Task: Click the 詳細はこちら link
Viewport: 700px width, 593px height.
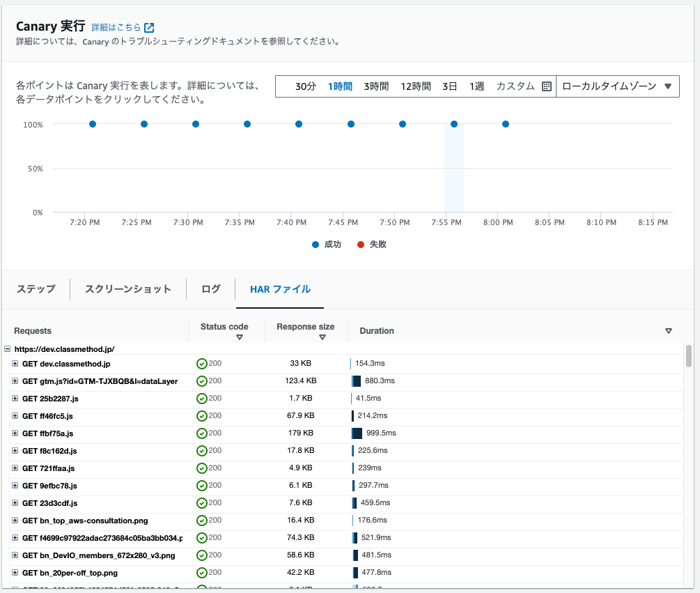Action: tap(118, 27)
